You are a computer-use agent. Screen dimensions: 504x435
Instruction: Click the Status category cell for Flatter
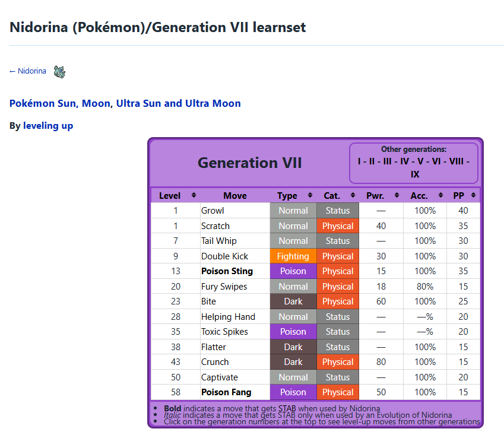(338, 347)
